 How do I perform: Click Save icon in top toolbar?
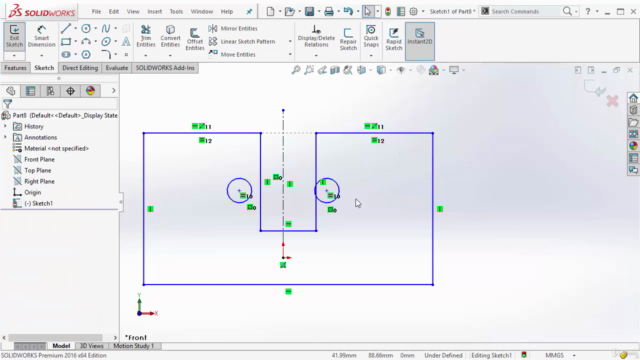tap(309, 11)
